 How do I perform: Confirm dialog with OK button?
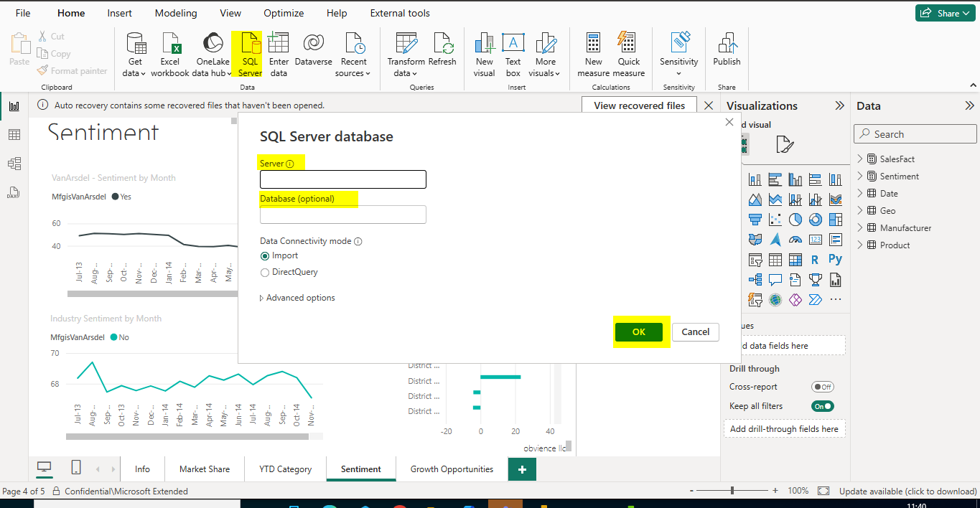pyautogui.click(x=639, y=331)
